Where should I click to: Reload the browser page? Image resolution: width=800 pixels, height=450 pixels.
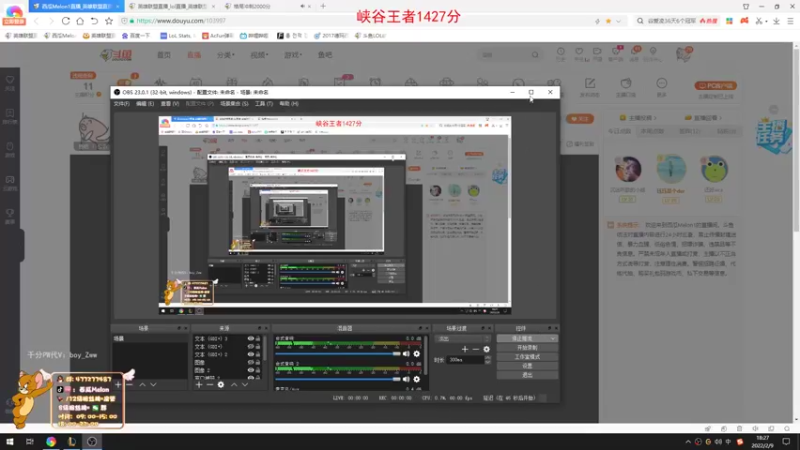66,21
